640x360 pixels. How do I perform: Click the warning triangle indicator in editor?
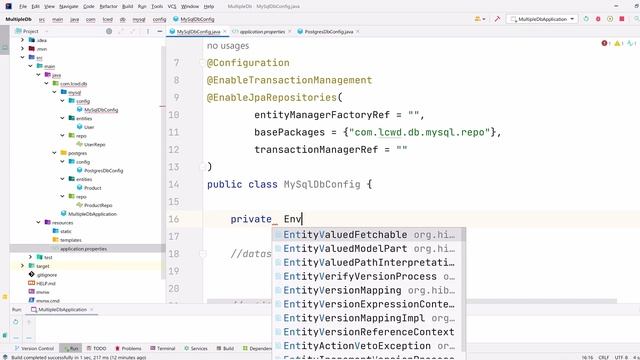tap(618, 43)
